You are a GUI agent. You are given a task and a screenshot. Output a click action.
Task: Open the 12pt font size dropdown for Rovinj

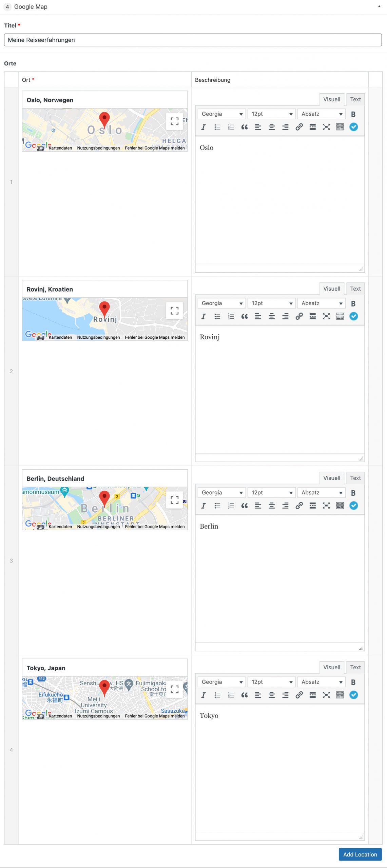pos(271,303)
